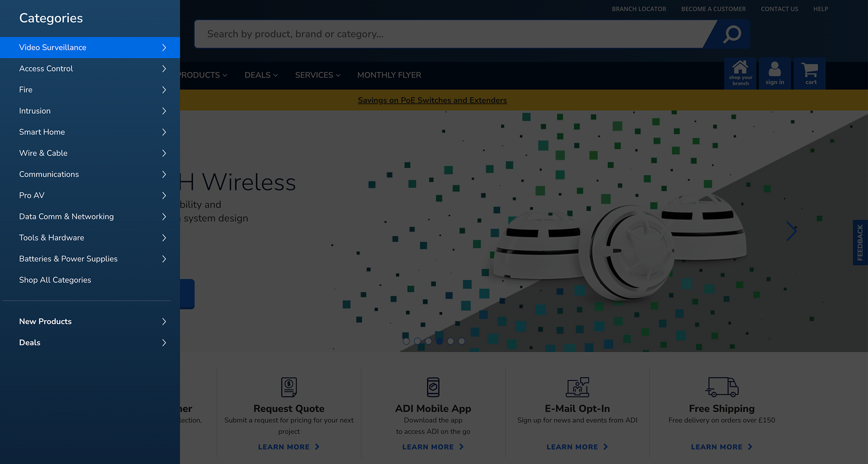Advance carousel with the next arrow

pos(791,231)
